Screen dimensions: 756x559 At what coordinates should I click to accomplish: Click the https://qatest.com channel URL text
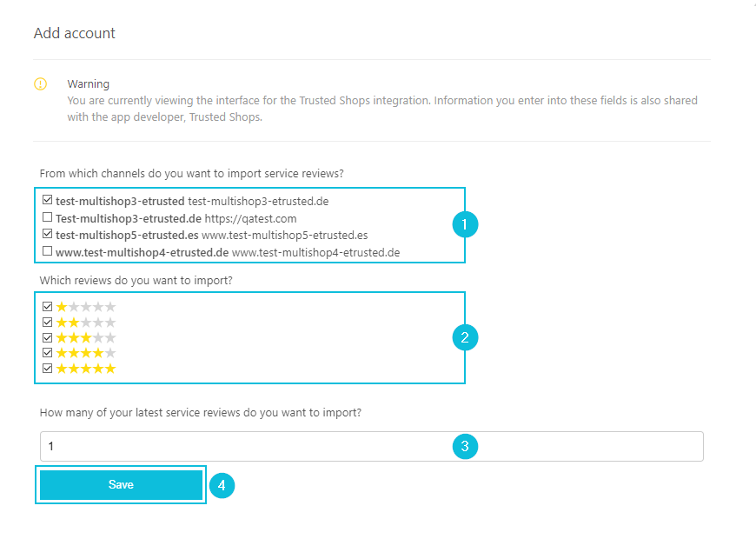coord(251,218)
